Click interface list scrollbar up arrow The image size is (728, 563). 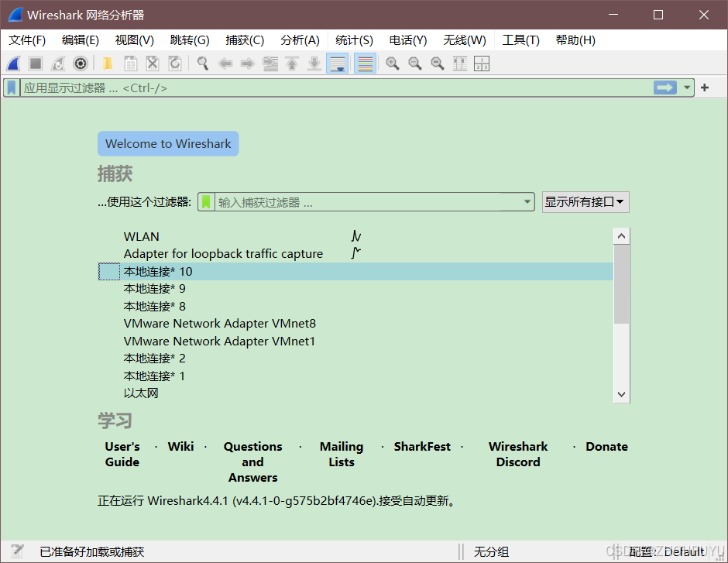click(x=622, y=236)
